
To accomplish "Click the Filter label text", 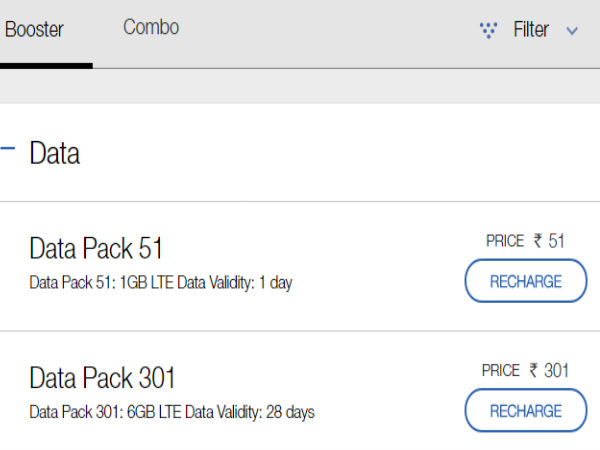I will pyautogui.click(x=531, y=30).
